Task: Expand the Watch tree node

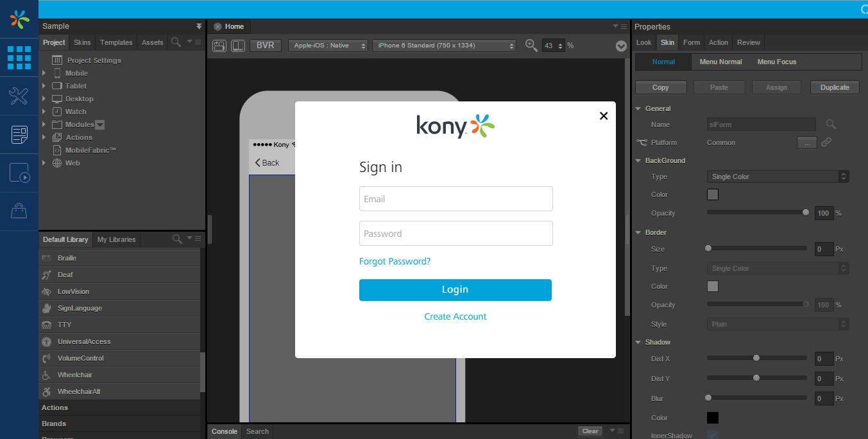Action: [44, 112]
